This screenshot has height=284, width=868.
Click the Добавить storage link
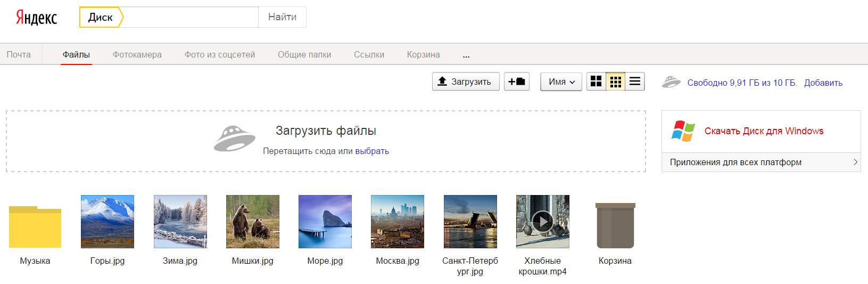pos(823,83)
